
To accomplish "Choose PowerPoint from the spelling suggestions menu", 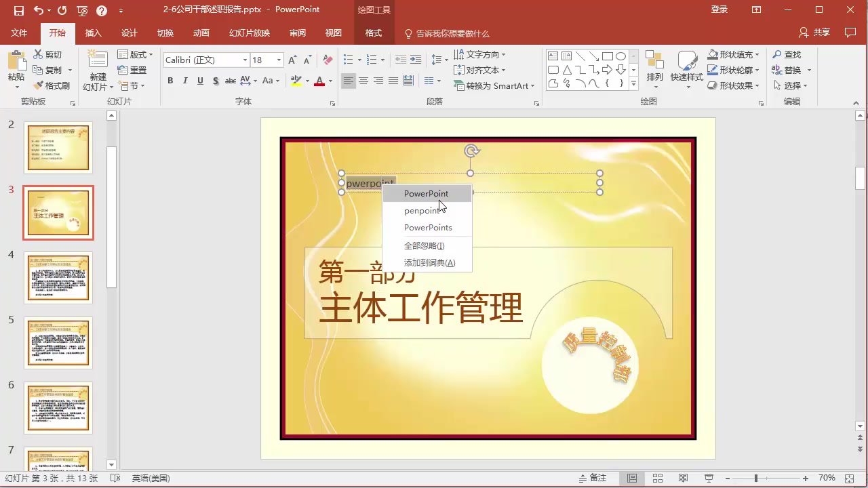I will tap(426, 194).
